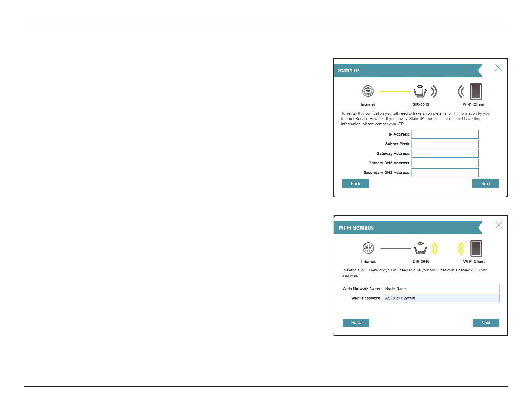The width and height of the screenshot is (532, 411).
Task: Click the Wi-Fi network setup instructions paragraph
Action: (414, 273)
